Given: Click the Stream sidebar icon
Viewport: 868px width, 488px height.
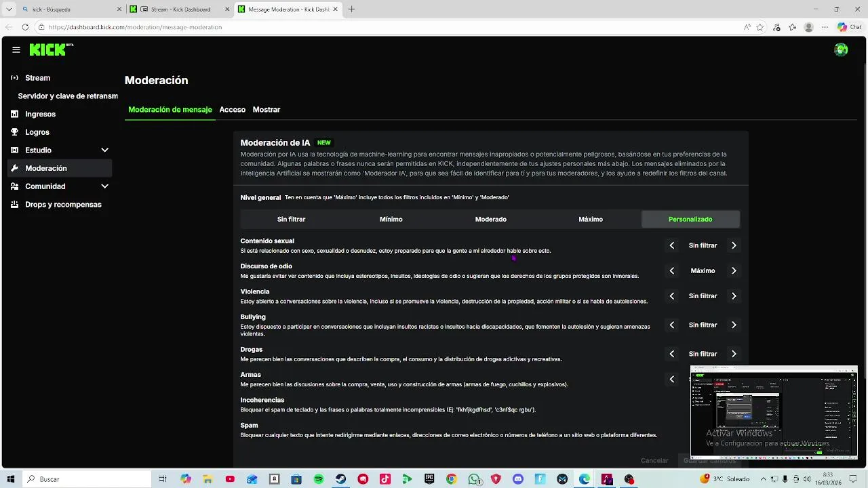Looking at the screenshot, I should coord(14,78).
